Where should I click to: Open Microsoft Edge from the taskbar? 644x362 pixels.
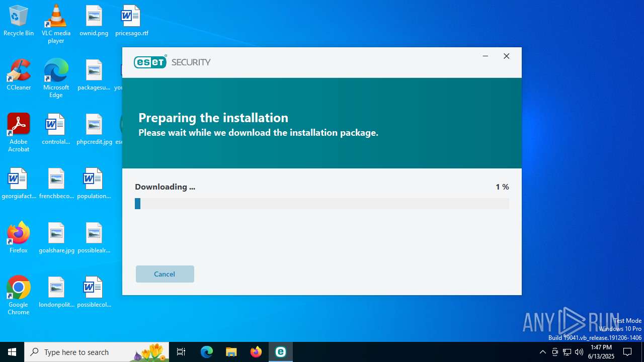(x=207, y=352)
